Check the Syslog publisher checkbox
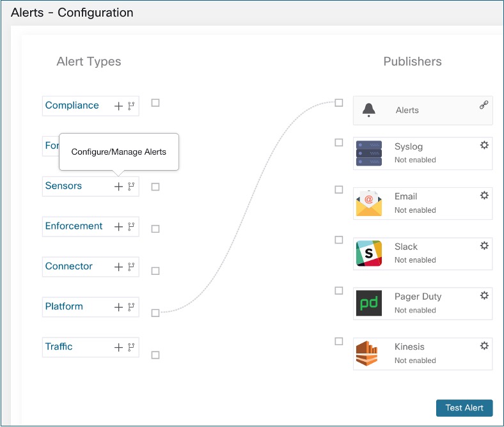 [339, 143]
